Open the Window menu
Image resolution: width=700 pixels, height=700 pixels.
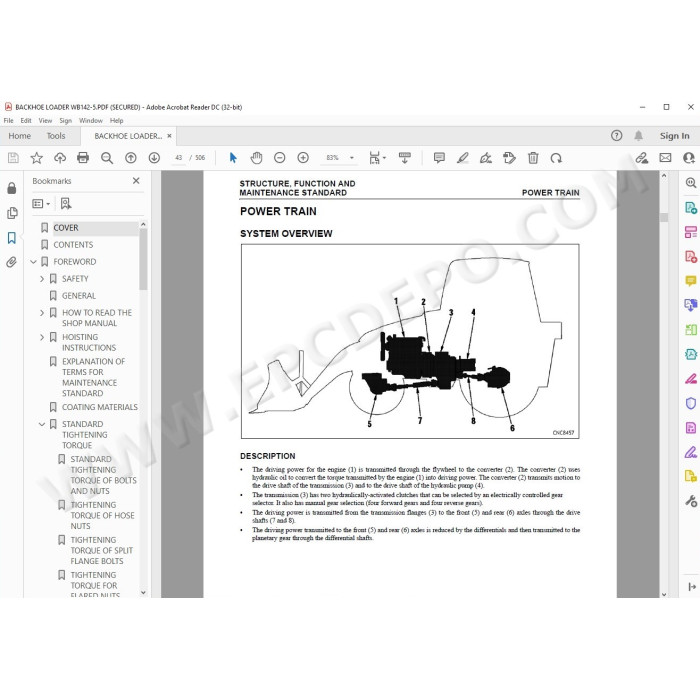pyautogui.click(x=91, y=121)
